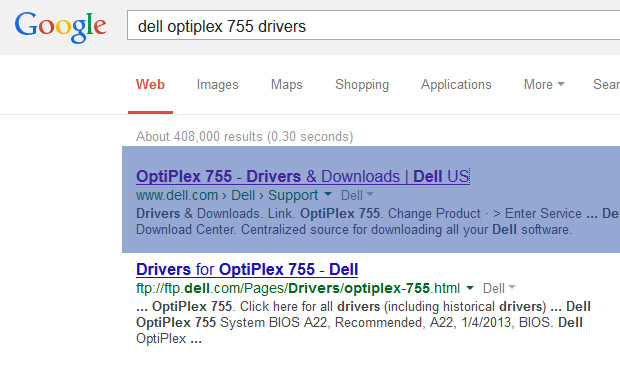Focus the search box with dell optiplex query
620x369 pixels.
[373, 26]
